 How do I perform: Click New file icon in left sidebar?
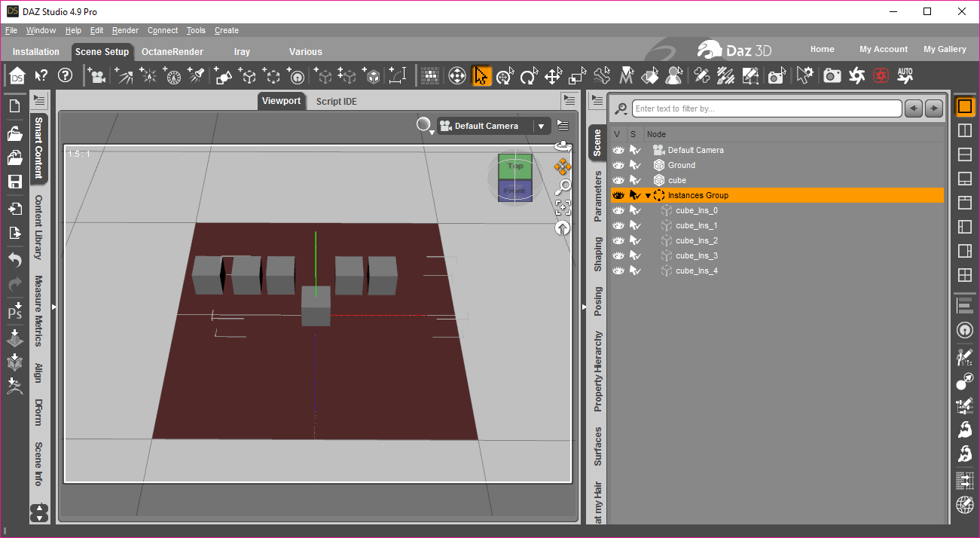tap(14, 106)
